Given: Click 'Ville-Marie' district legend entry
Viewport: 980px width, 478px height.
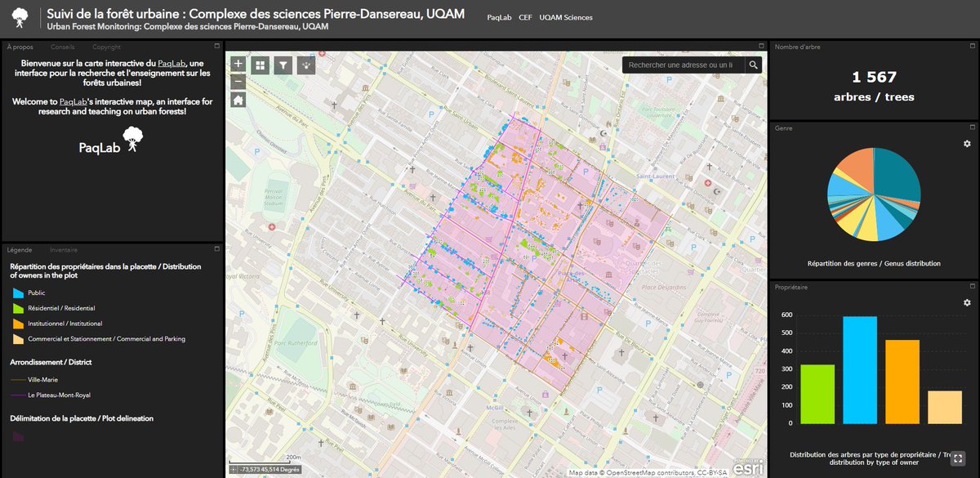Looking at the screenshot, I should 43,380.
